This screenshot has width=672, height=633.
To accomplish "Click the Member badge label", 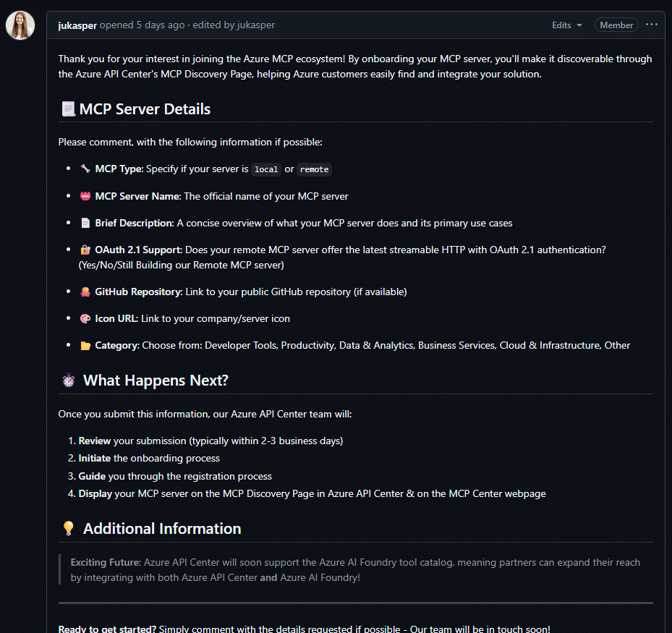I will 616,25.
